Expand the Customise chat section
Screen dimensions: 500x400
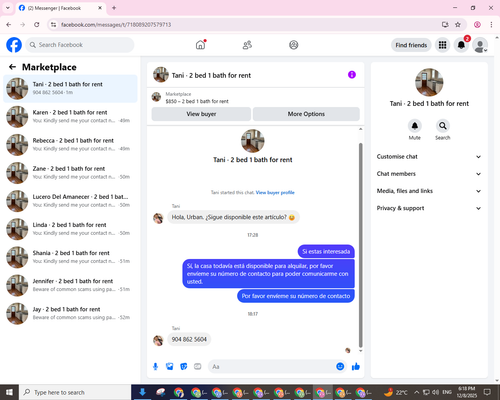click(429, 157)
